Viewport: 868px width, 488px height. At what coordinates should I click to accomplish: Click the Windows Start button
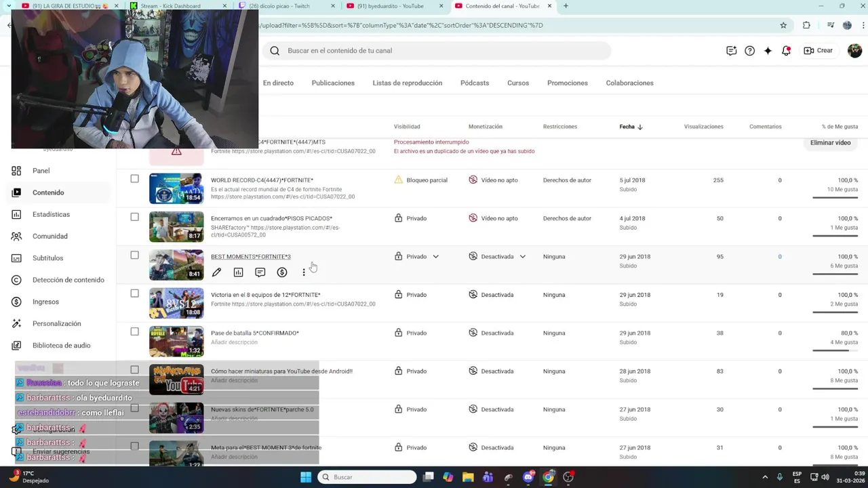(x=306, y=477)
